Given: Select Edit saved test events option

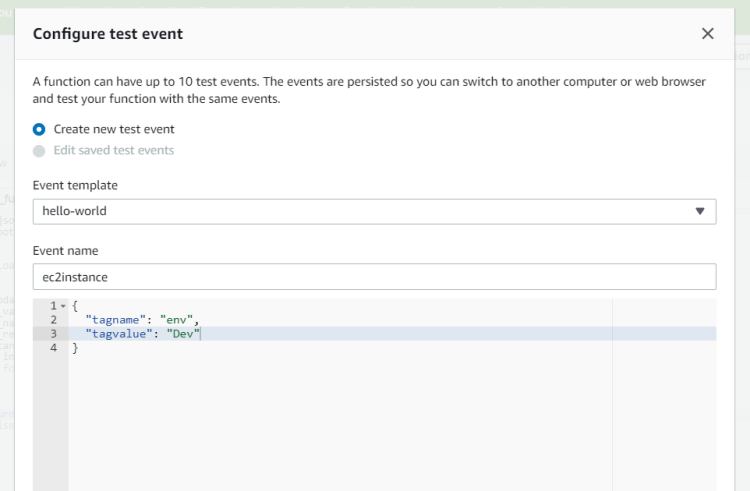Looking at the screenshot, I should point(39,151).
